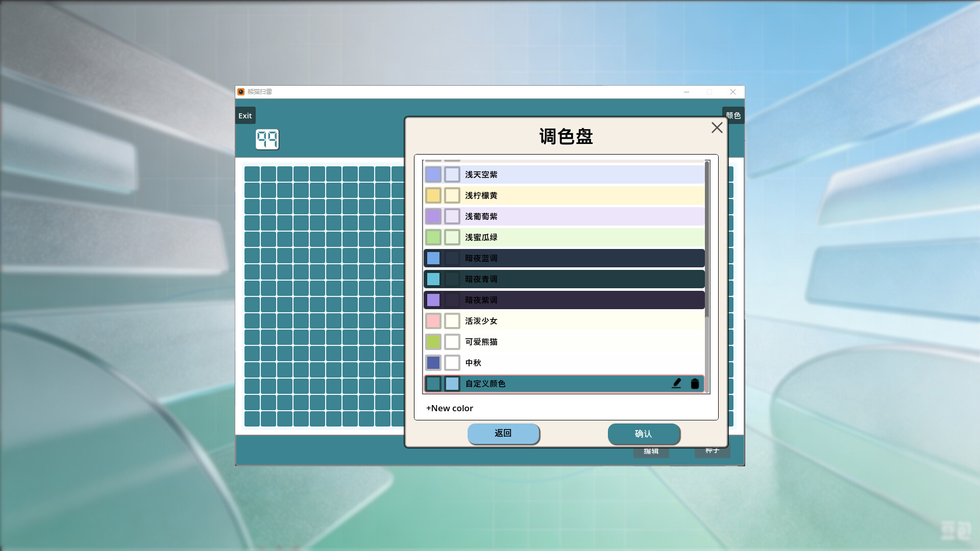Choose the 暗夜紫调 dark palette
The width and height of the screenshot is (980, 551).
(x=564, y=300)
